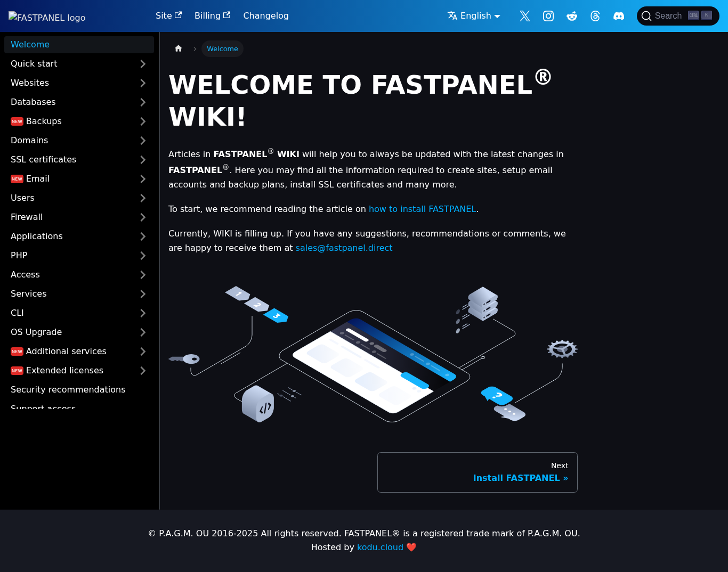The image size is (728, 572).
Task: Expand the Quick start chevron
Action: pyautogui.click(x=143, y=64)
